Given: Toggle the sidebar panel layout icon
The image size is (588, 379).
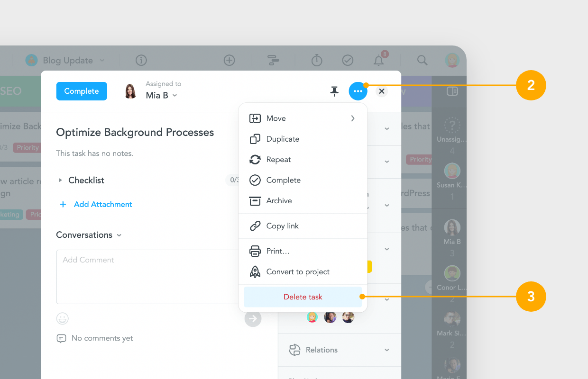Looking at the screenshot, I should [452, 91].
